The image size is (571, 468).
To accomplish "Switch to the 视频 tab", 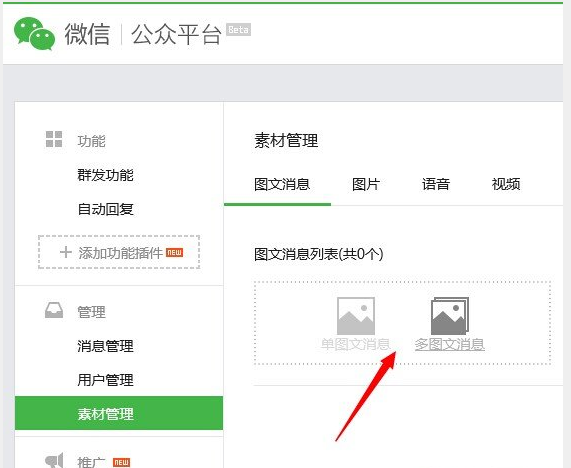I will click(506, 184).
